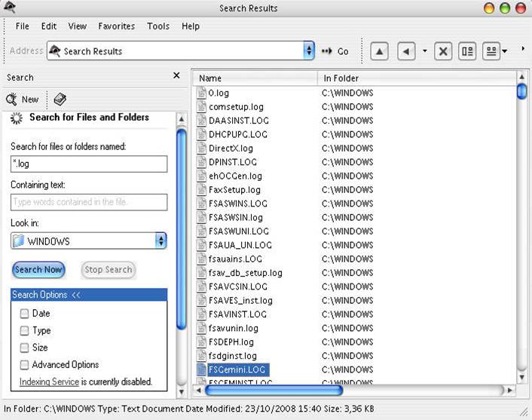This screenshot has width=532, height=420.
Task: Close the Search side panel
Action: tap(176, 76)
